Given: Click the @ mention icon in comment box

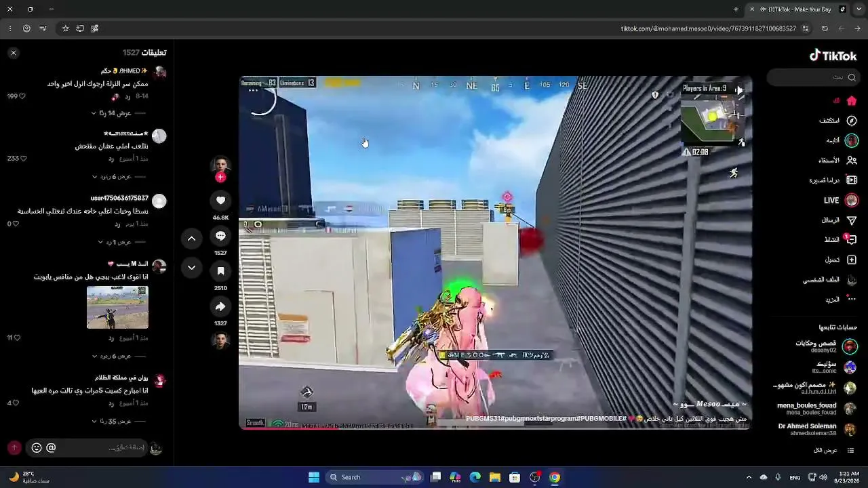Looking at the screenshot, I should pos(51,447).
